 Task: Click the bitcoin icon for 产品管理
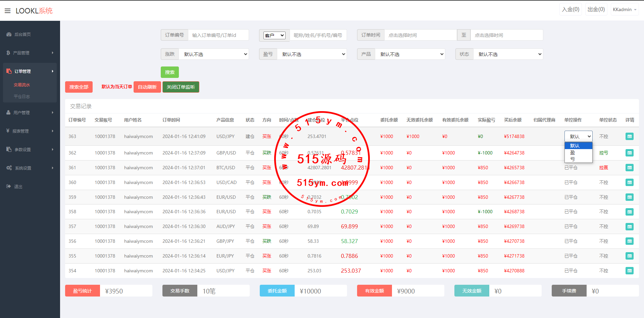[8, 53]
